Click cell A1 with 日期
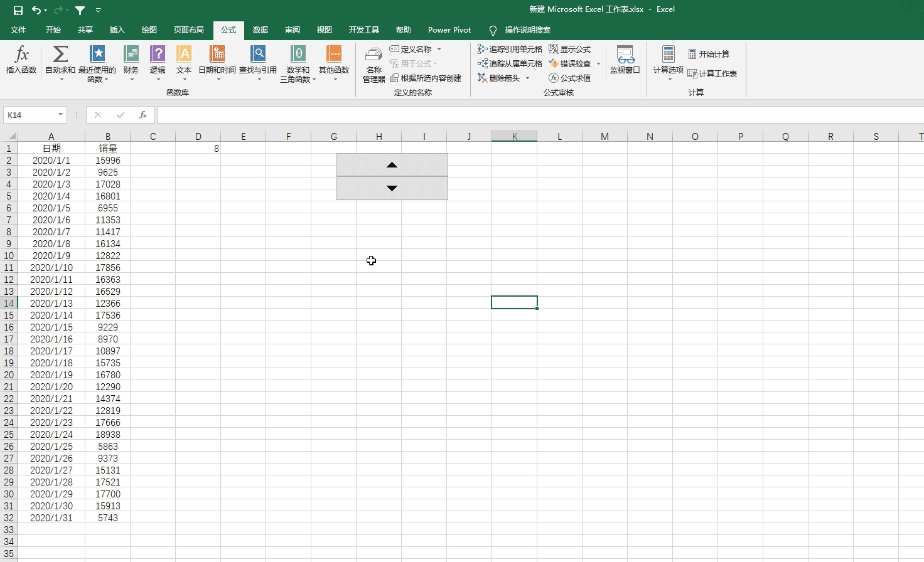Viewport: 924px width, 562px height. (x=51, y=149)
